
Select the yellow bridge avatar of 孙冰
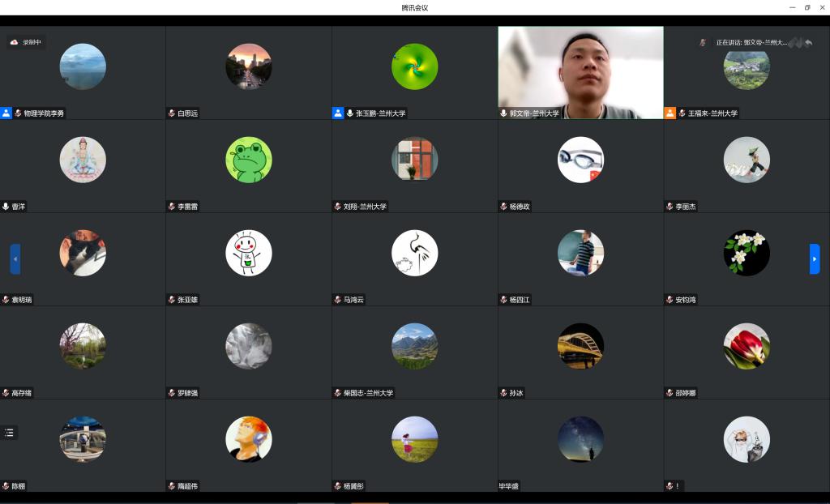[x=580, y=346]
